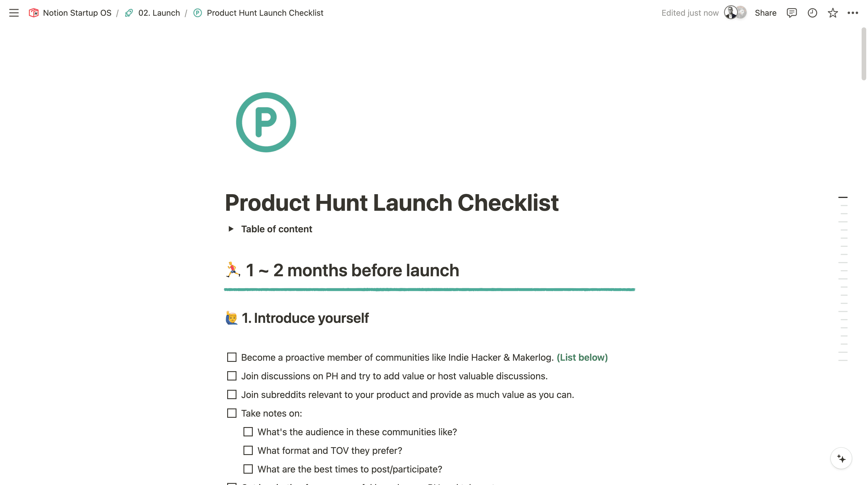Click the more options ellipsis menu
The height and width of the screenshot is (485, 868).
tap(854, 13)
